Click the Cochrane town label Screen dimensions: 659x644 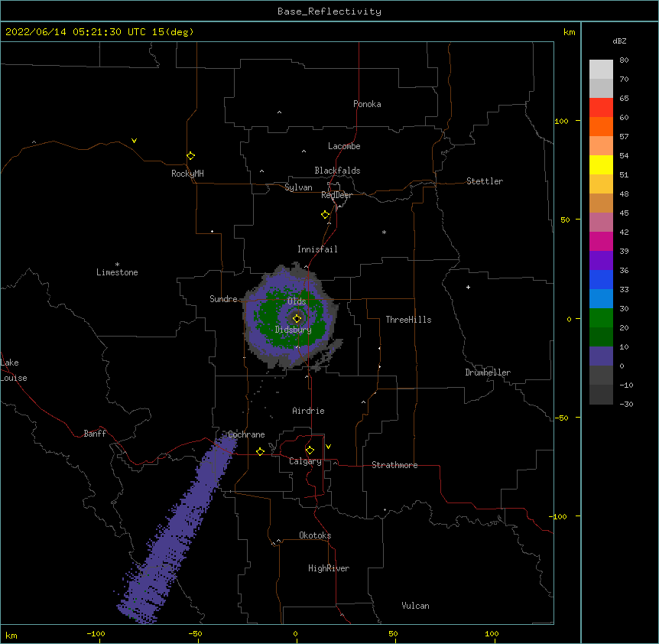click(246, 434)
